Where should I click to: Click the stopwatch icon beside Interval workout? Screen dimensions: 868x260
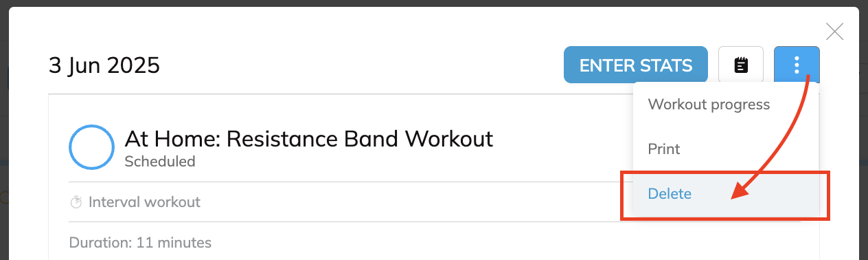point(76,202)
